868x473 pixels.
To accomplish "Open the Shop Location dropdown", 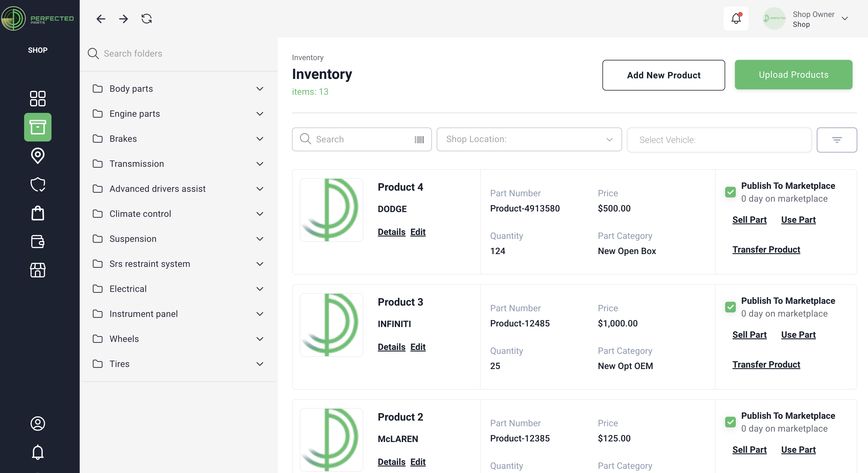I will [529, 139].
